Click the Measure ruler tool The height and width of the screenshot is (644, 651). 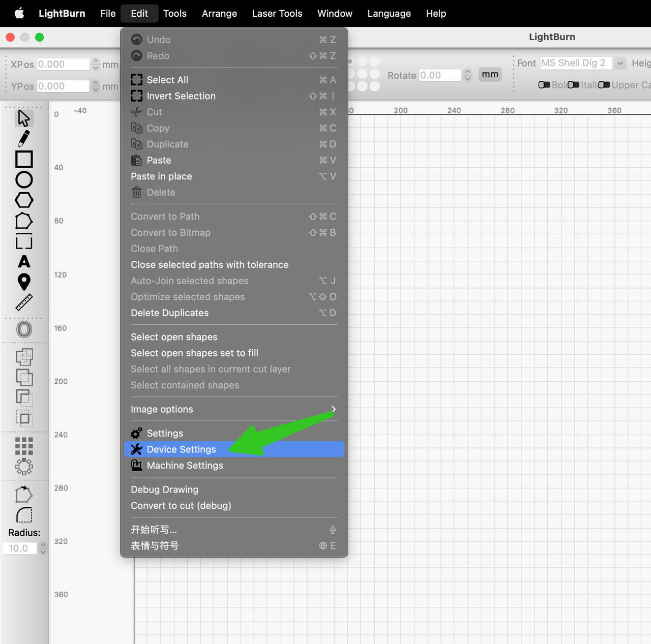pos(24,302)
